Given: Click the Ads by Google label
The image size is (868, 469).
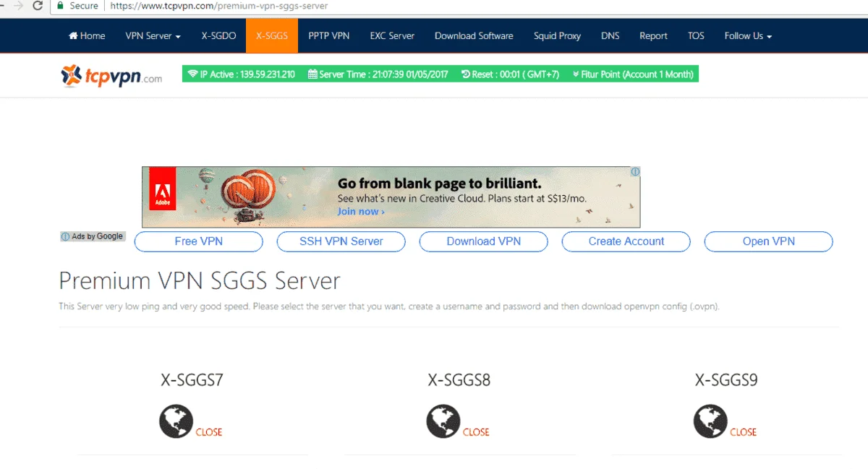Looking at the screenshot, I should [93, 236].
